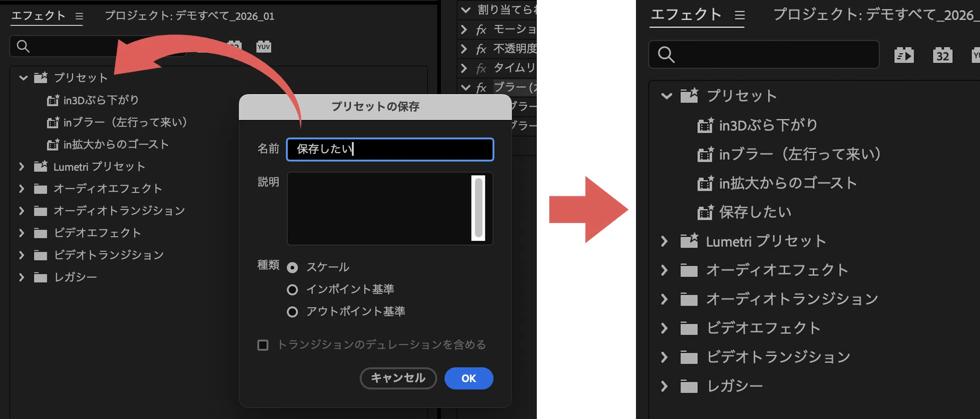Collapse ブラー effect in Effect Controls
980x419 pixels.
click(x=465, y=88)
